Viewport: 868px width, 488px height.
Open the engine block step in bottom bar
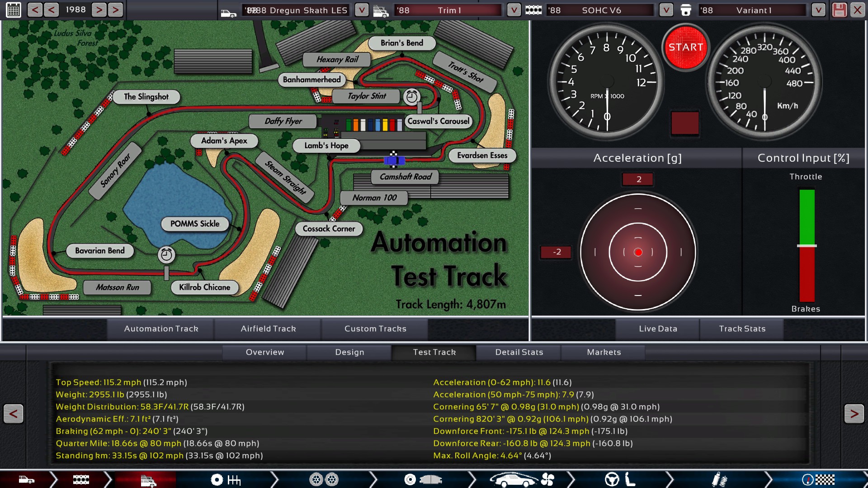[81, 479]
